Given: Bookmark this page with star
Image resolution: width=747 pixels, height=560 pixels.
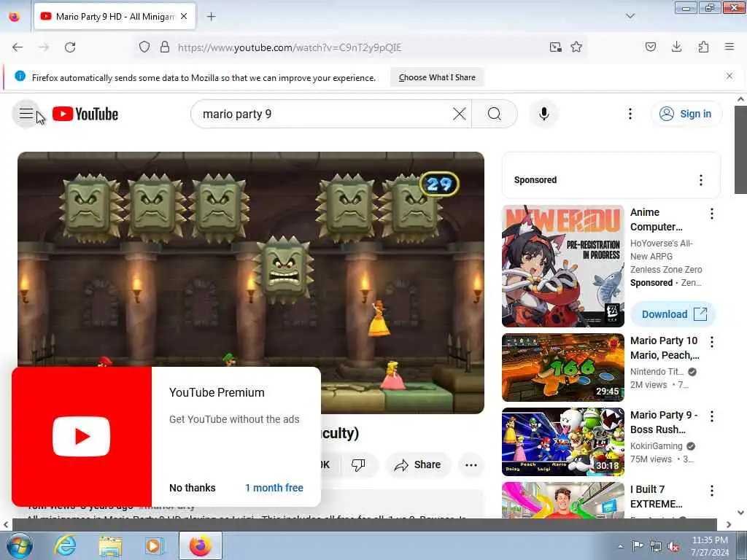Looking at the screenshot, I should tap(576, 47).
